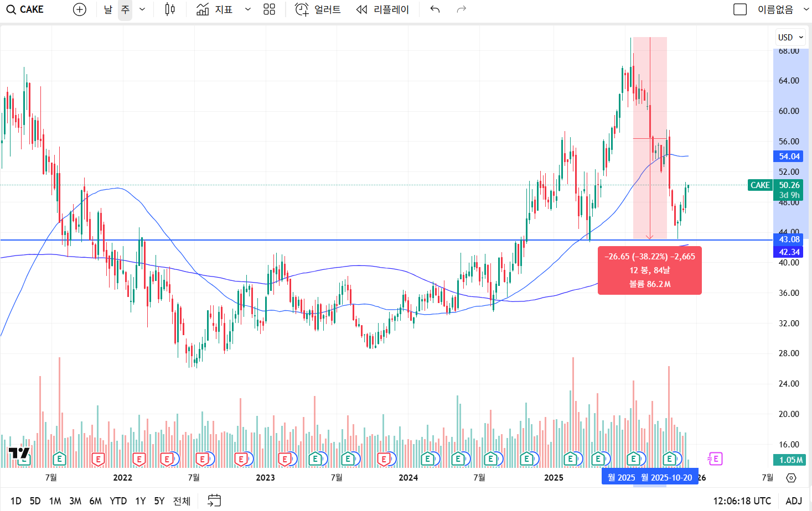
Task: Click the 12 봉, 84날 measurement text
Action: click(x=650, y=270)
